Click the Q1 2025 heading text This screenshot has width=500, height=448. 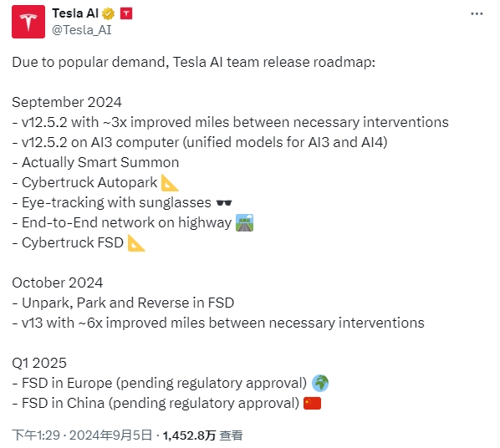(x=39, y=363)
